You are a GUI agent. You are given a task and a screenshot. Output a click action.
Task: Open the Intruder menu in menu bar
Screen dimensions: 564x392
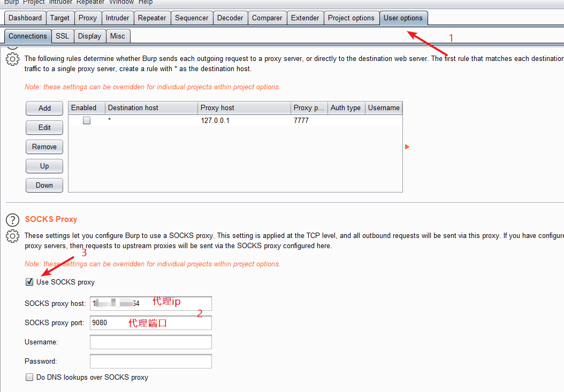click(60, 2)
